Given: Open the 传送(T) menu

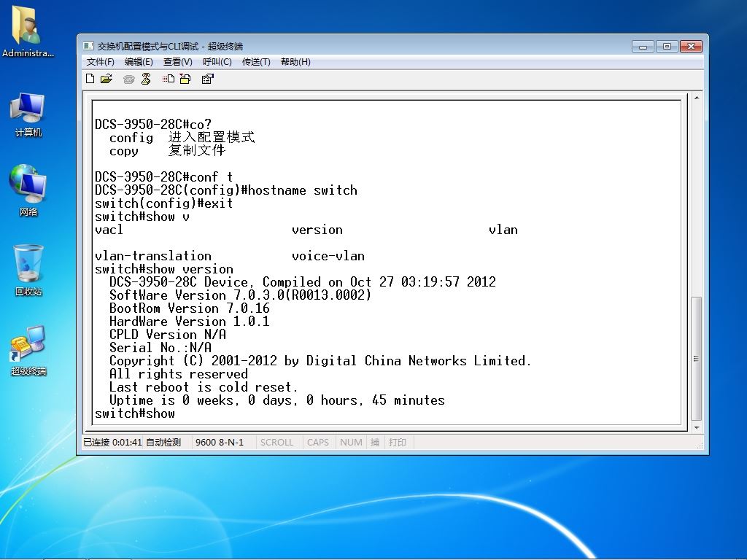Looking at the screenshot, I should pos(256,62).
